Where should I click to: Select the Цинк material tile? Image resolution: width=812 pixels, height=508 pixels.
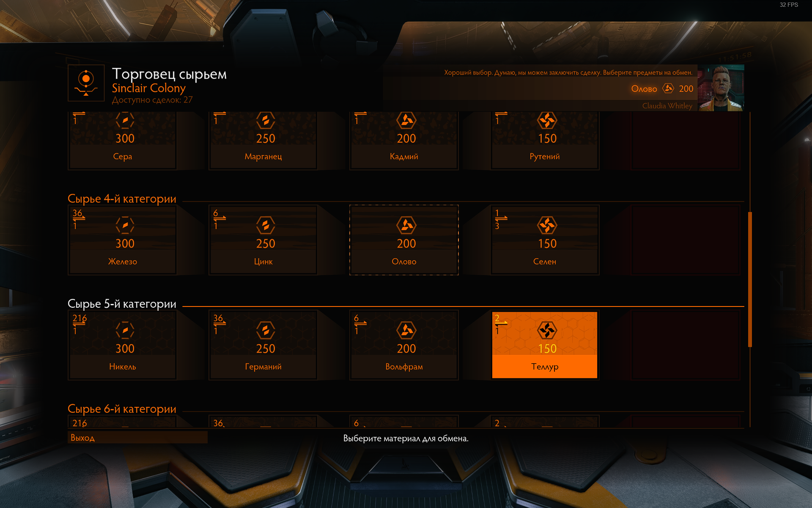(263, 240)
